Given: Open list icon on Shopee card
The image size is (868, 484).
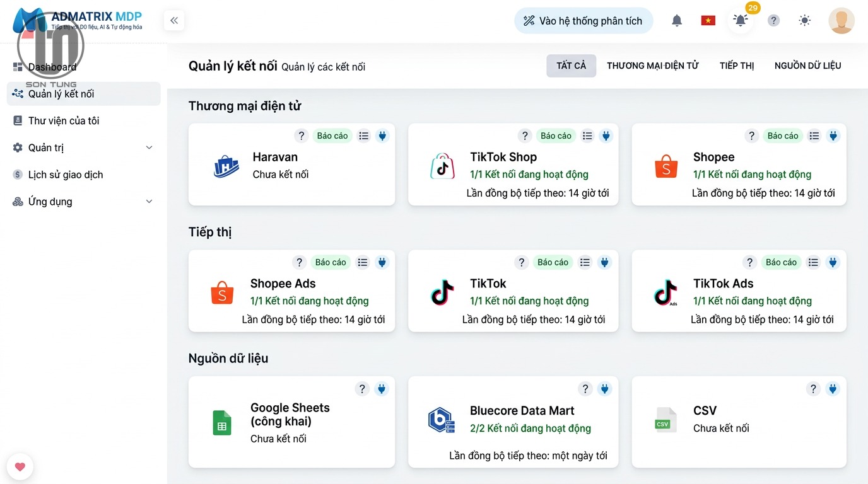Looking at the screenshot, I should click(x=814, y=135).
